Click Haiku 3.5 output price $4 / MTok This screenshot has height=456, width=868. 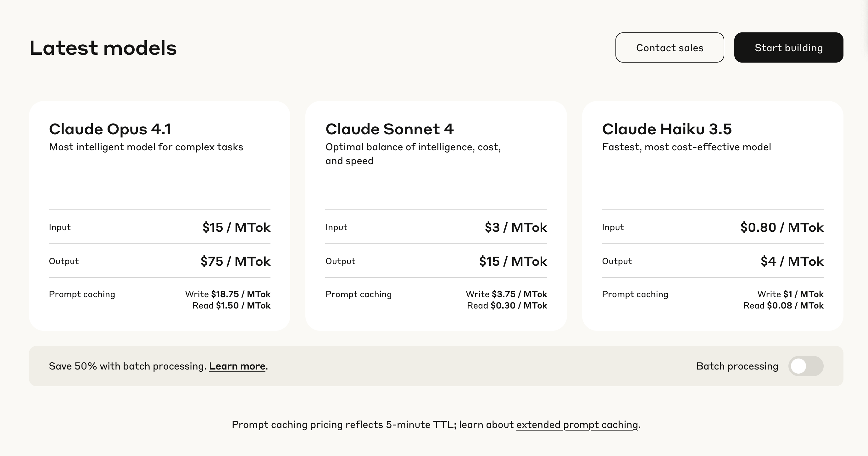pos(792,262)
